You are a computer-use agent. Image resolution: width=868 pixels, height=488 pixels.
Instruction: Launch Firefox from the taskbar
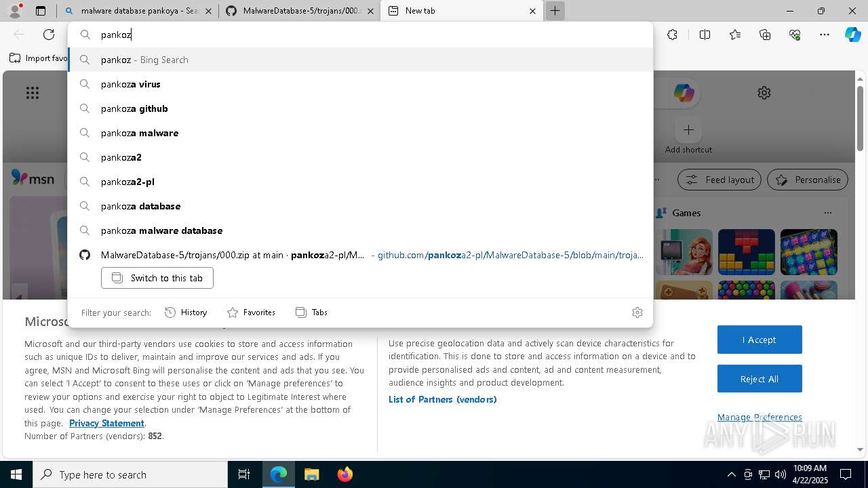(x=344, y=474)
